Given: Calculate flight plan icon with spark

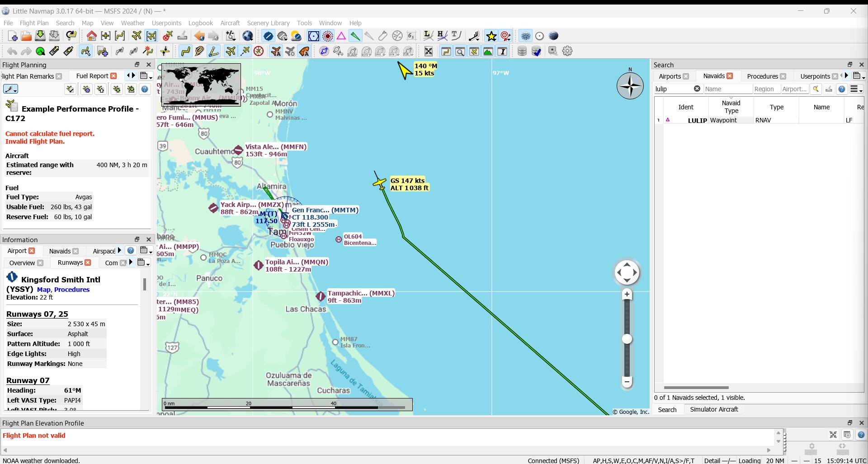Looking at the screenshot, I should (148, 52).
